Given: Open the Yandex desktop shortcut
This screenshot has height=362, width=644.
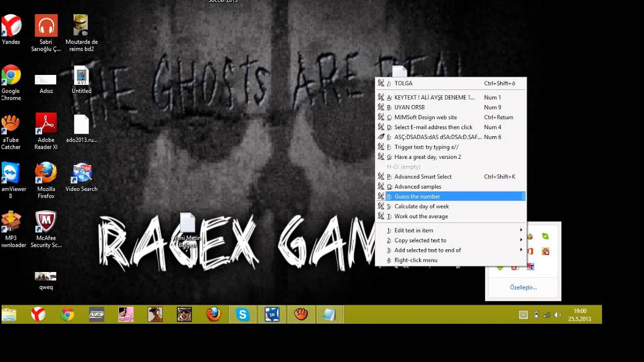Looking at the screenshot, I should click(x=11, y=29).
